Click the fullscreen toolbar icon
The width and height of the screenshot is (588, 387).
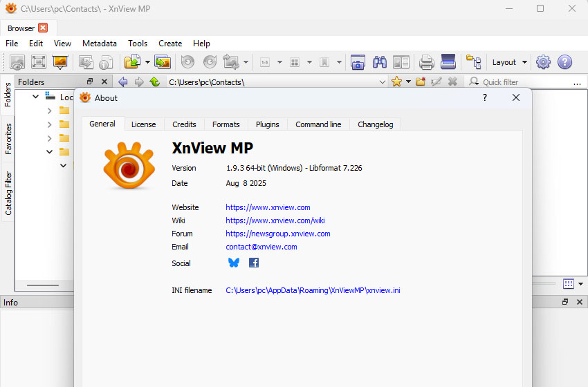[39, 62]
